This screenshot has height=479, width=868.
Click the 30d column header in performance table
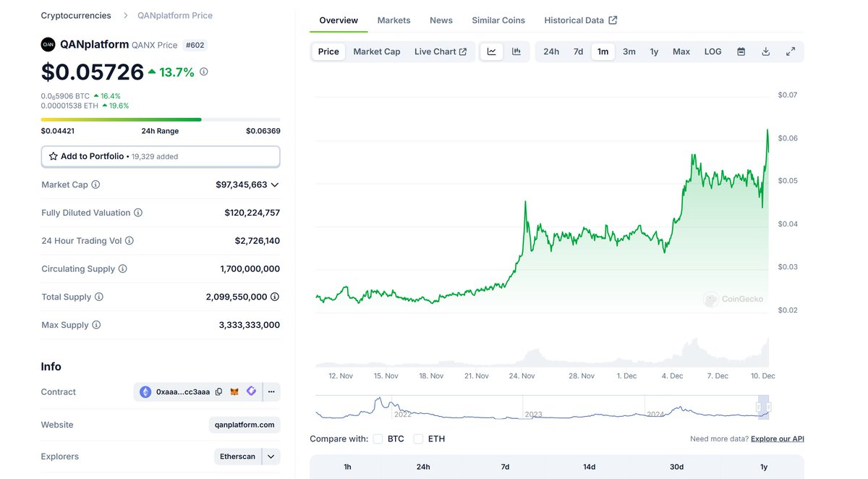(676, 467)
